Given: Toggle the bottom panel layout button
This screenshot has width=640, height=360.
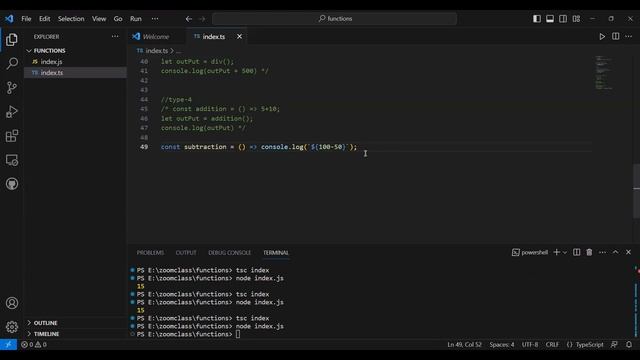Looking at the screenshot, I should pyautogui.click(x=550, y=19).
